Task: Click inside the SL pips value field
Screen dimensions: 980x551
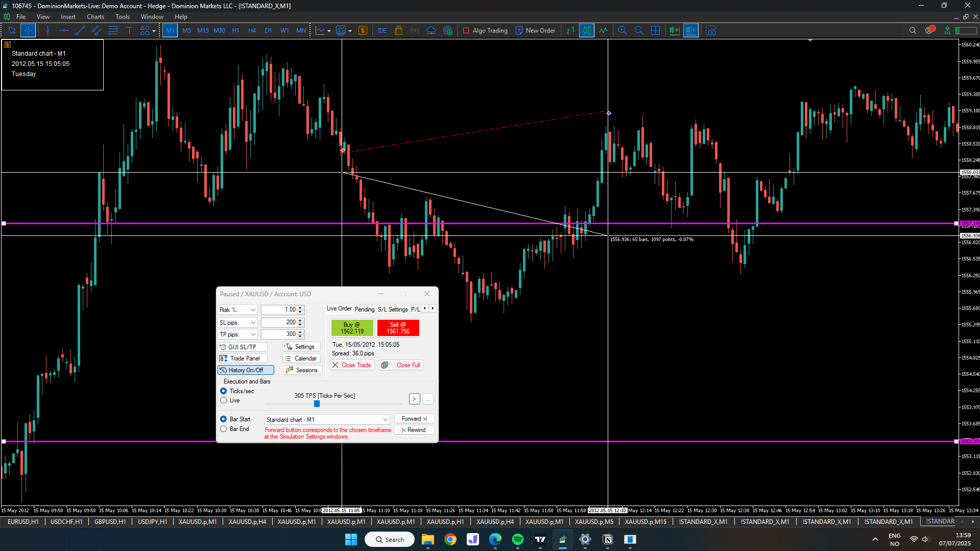Action: tap(279, 323)
